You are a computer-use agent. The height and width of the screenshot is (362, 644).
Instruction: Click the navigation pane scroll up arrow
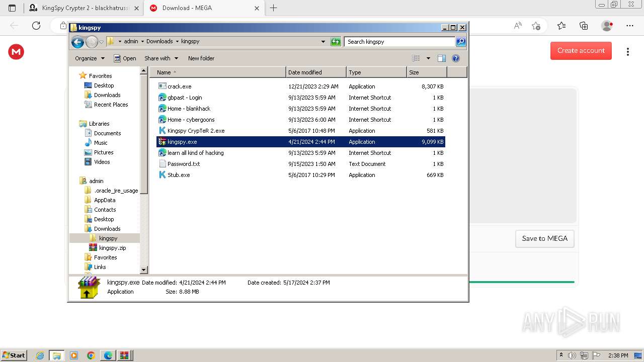point(144,71)
